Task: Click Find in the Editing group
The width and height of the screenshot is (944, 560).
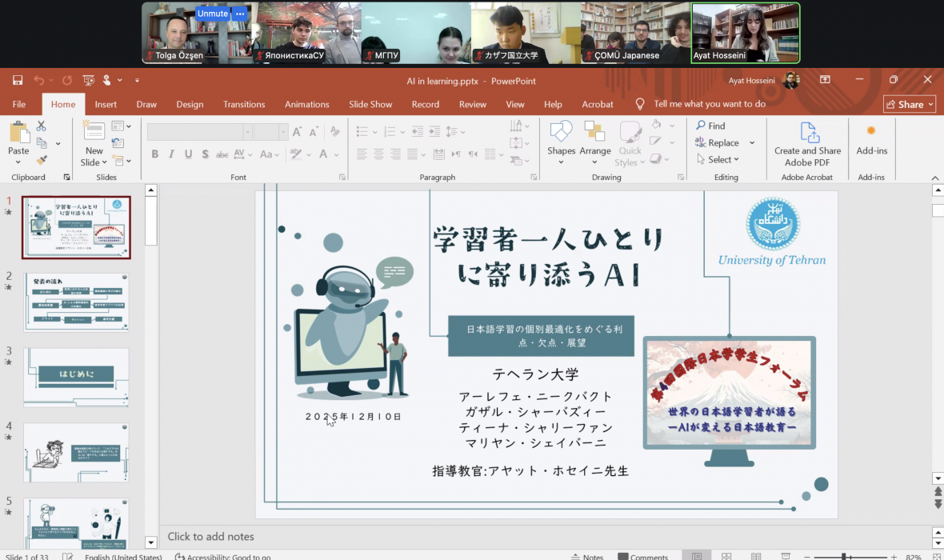Action: (x=710, y=126)
